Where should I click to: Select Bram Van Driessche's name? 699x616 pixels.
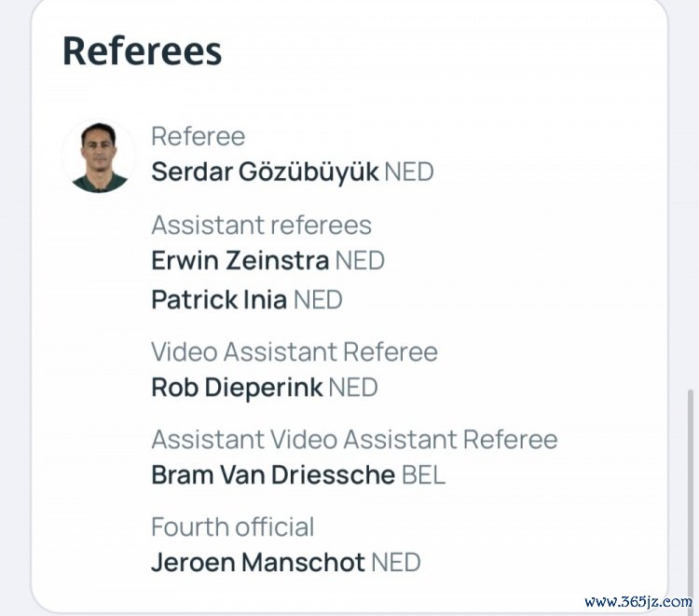[x=273, y=474]
